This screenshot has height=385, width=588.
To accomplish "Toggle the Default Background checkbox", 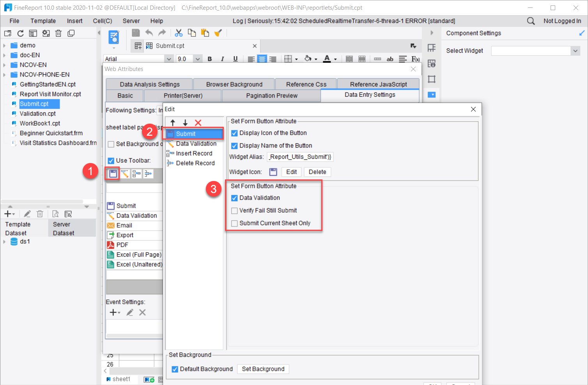I will pos(175,369).
